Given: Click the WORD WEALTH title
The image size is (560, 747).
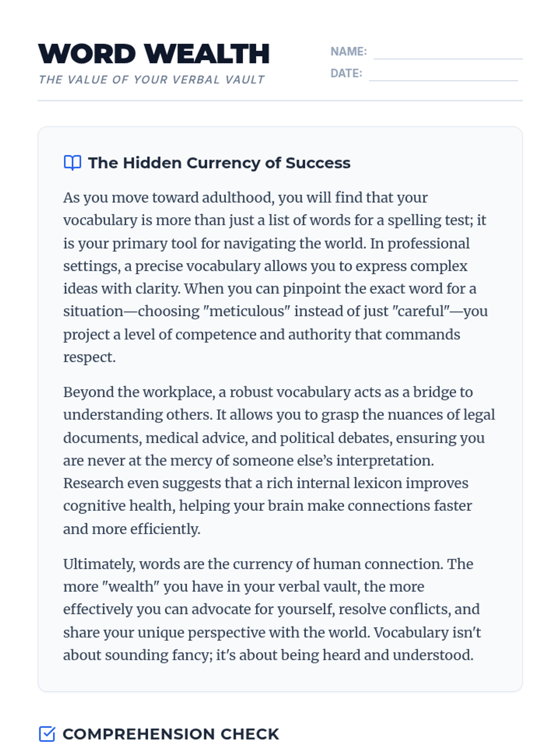Looking at the screenshot, I should (x=154, y=54).
